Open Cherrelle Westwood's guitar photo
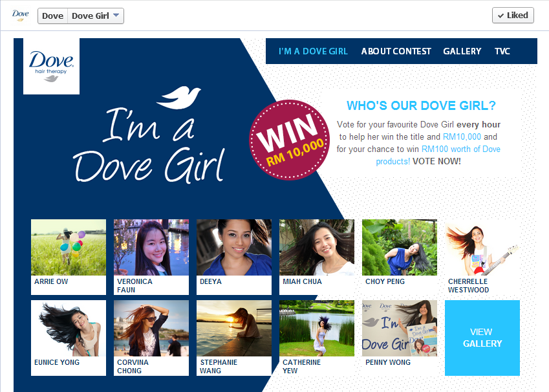 (482, 247)
